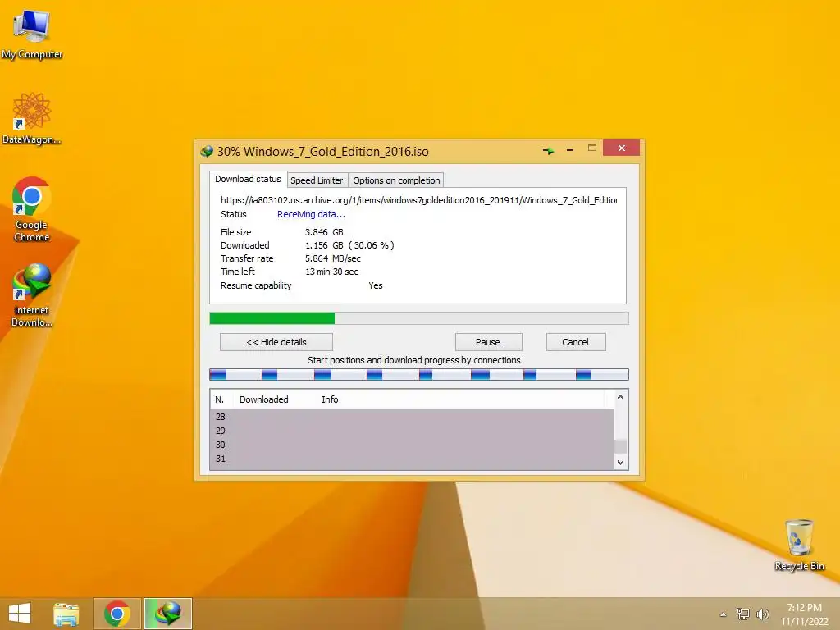Click the 3.846 GB file size value
The height and width of the screenshot is (630, 840).
(x=324, y=232)
